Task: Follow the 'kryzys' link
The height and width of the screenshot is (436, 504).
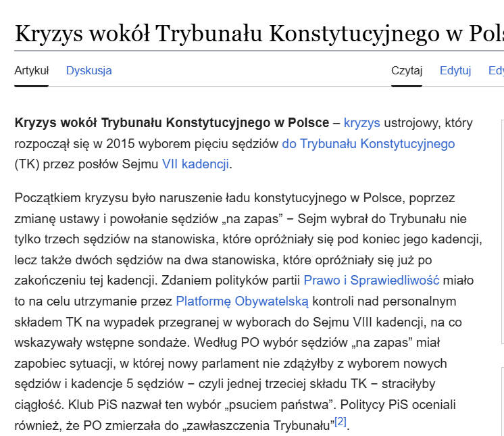Action: [x=361, y=123]
